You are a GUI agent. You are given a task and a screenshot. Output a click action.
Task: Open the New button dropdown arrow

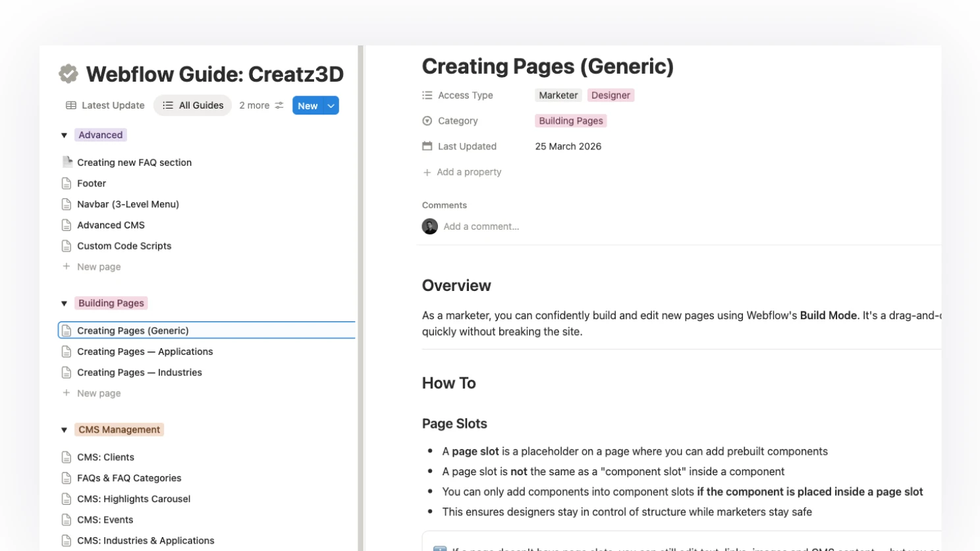(331, 105)
